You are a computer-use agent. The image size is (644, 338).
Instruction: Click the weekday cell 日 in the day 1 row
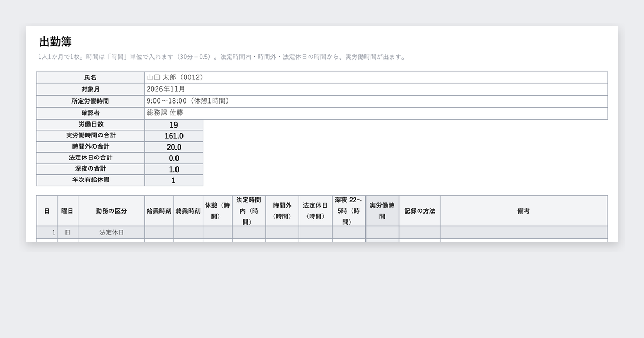[x=68, y=232]
